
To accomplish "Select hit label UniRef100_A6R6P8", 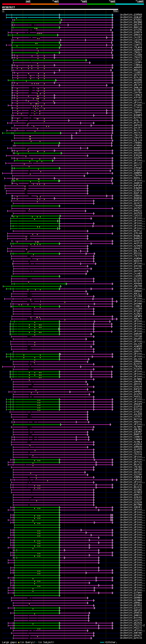I will point(131,67).
